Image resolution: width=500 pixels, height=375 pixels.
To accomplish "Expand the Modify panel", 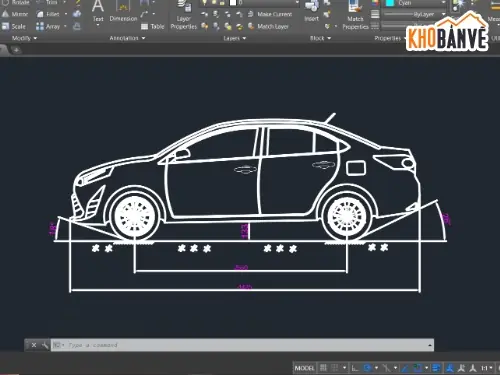I will tap(24, 38).
